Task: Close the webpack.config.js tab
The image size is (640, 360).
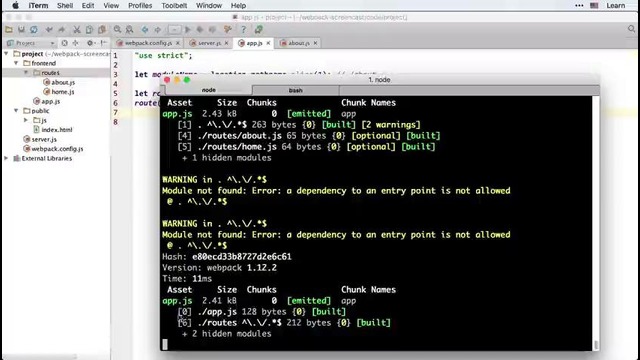Action: pyautogui.click(x=178, y=43)
